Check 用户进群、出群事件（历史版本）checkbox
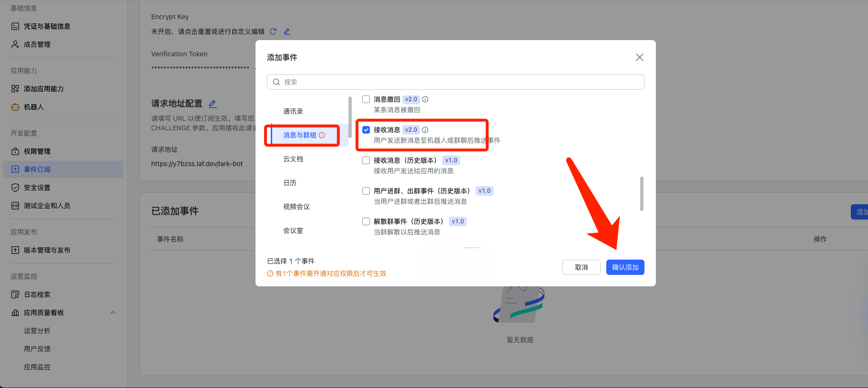The height and width of the screenshot is (388, 868). coord(366,191)
